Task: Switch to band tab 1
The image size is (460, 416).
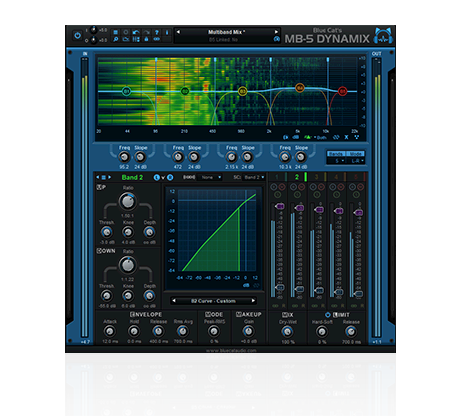Action: [x=277, y=177]
